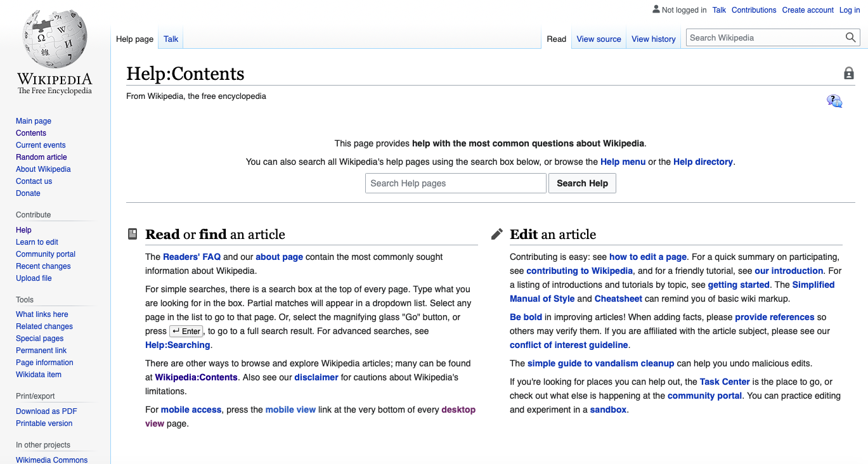Open About Wikipedia sidebar link
Screen dimensions: 868x464
pyautogui.click(x=43, y=169)
